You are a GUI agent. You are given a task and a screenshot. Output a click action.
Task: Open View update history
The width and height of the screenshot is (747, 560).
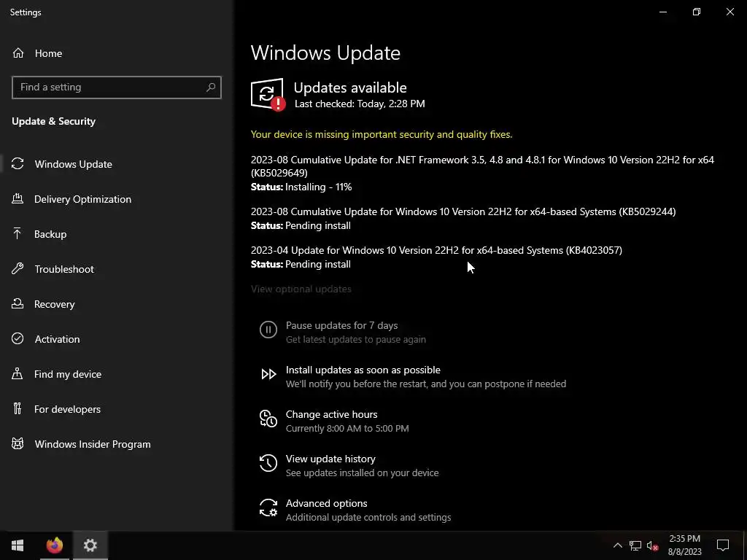tap(330, 459)
